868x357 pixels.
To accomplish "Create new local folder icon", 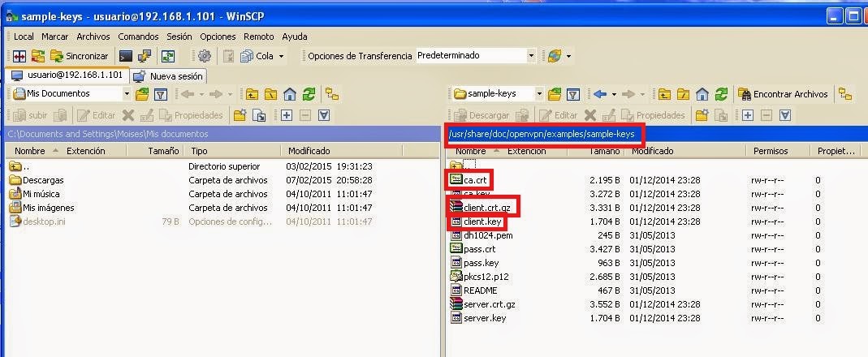I will [240, 115].
